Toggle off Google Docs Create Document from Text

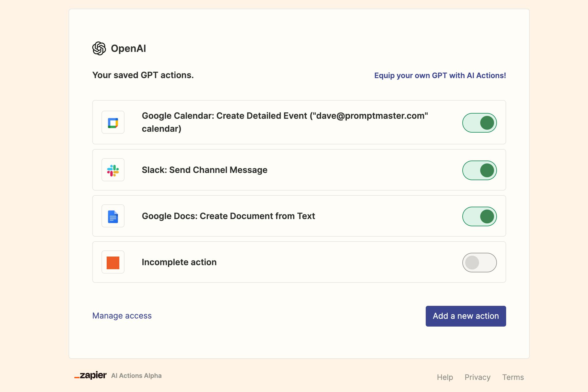coord(480,216)
